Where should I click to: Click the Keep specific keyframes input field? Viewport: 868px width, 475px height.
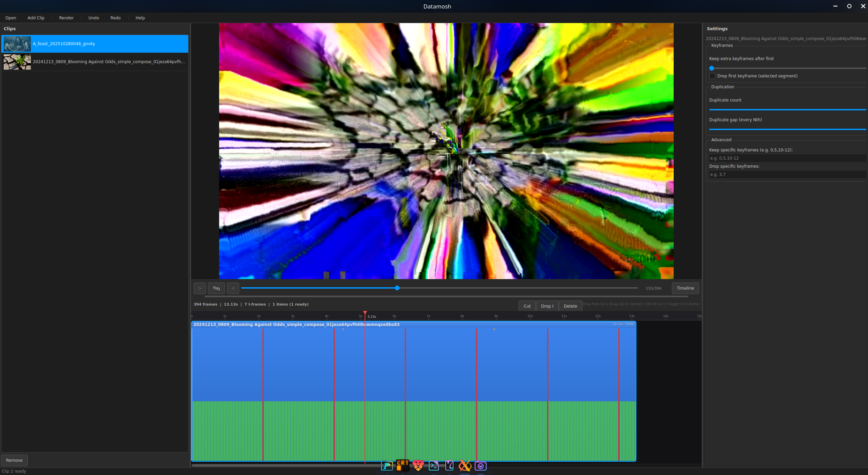(x=787, y=158)
